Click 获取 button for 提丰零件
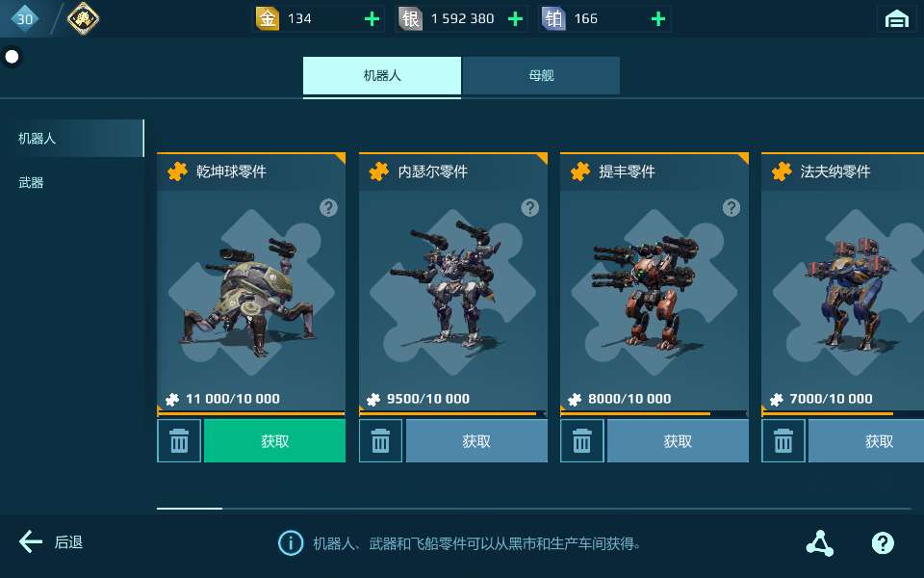The width and height of the screenshot is (924, 578). pos(678,440)
